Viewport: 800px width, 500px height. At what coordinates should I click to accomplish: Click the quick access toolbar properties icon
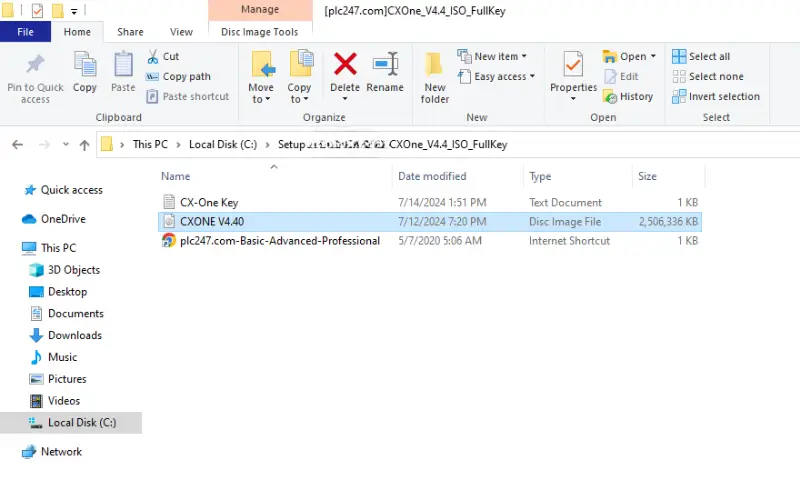click(37, 10)
